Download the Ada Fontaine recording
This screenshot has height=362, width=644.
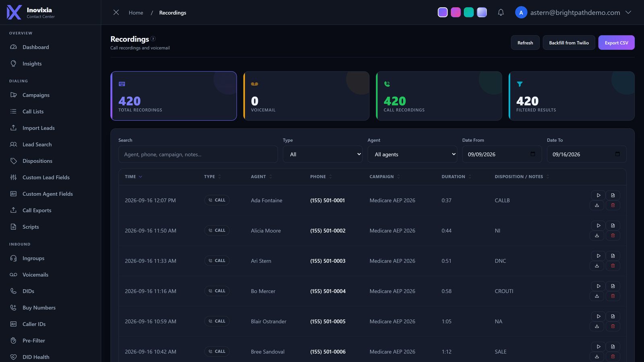pyautogui.click(x=597, y=205)
